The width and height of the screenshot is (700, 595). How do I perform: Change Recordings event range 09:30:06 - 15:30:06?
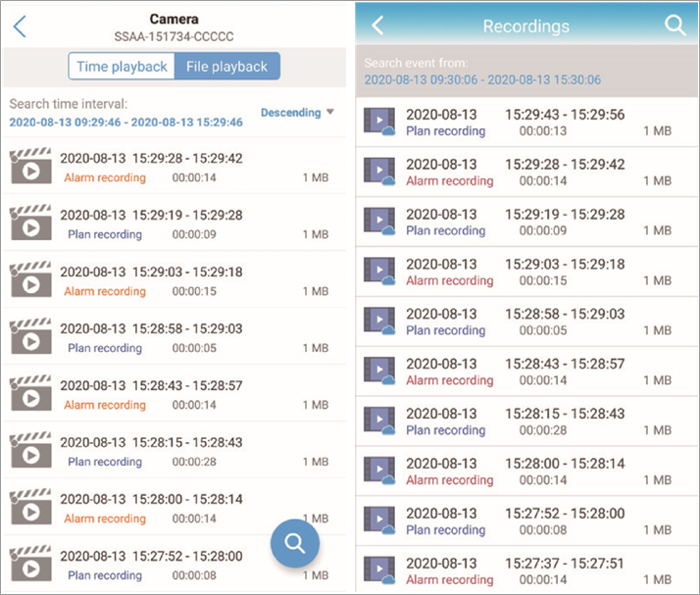click(x=482, y=80)
